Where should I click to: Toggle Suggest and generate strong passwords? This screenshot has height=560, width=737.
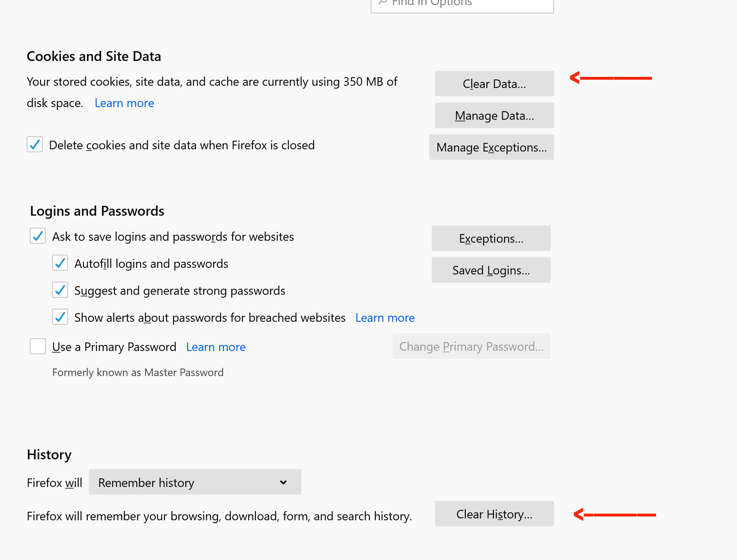60,290
